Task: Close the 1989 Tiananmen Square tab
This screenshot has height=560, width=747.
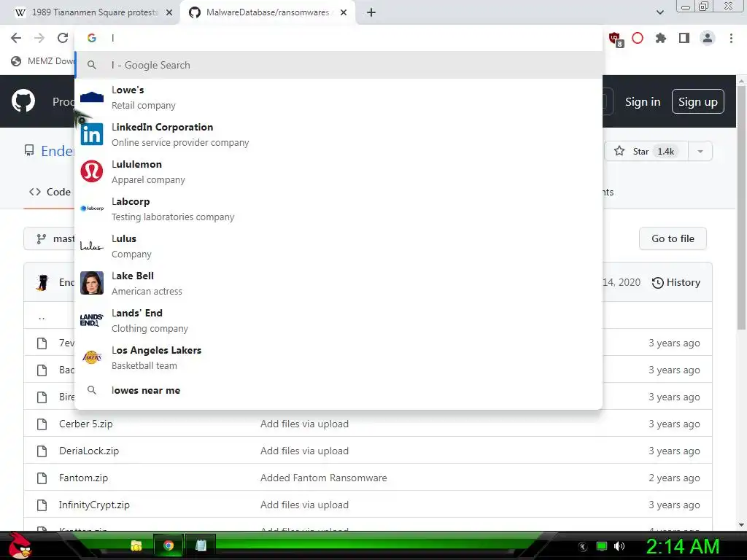Action: (169, 12)
